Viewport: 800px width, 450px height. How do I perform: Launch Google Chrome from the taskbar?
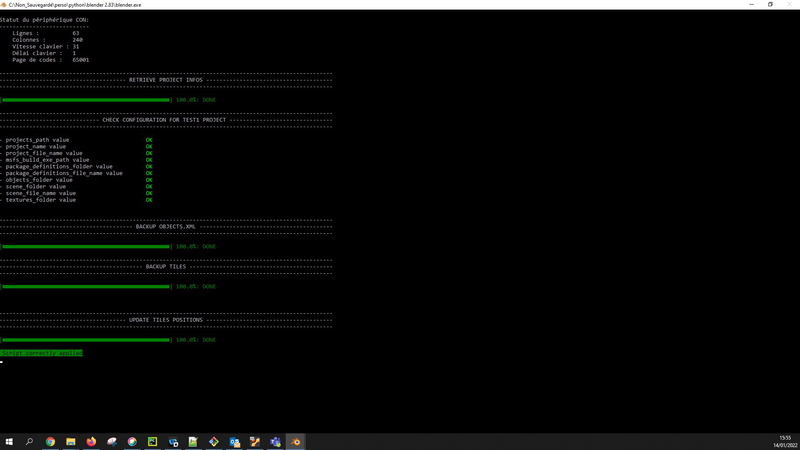50,441
